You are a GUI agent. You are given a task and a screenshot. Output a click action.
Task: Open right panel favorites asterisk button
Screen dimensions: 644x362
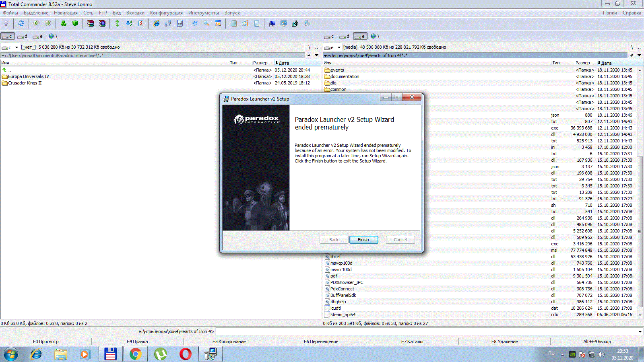tap(632, 56)
